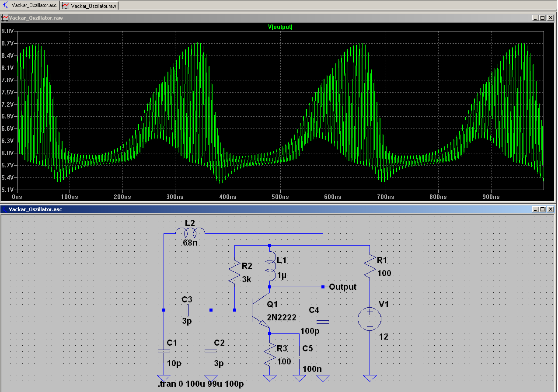Click the 500ns label on time axis

(x=280, y=197)
